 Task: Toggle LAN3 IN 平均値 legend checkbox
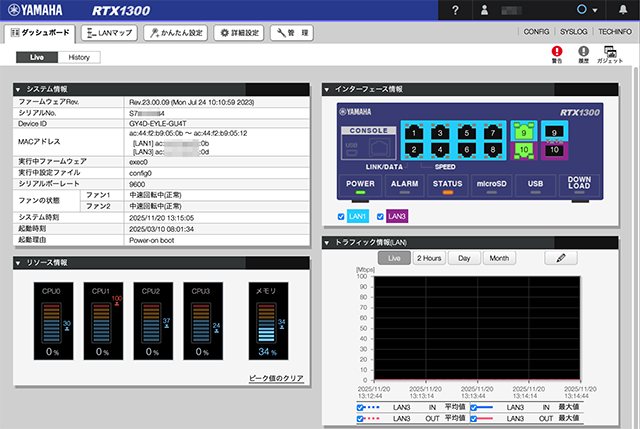pyautogui.click(x=360, y=407)
